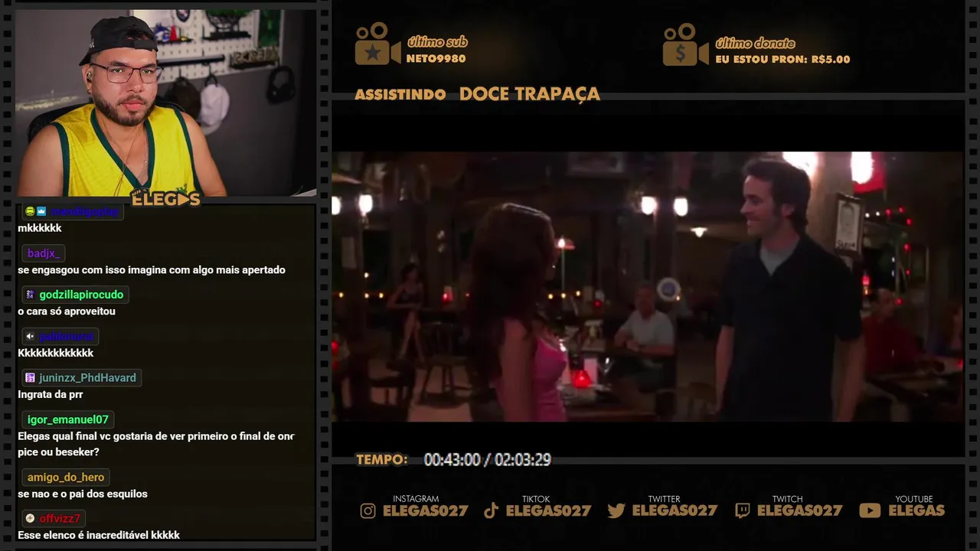The width and height of the screenshot is (980, 551).
Task: Click the 'mkkkkkk' chat message
Action: tap(40, 228)
